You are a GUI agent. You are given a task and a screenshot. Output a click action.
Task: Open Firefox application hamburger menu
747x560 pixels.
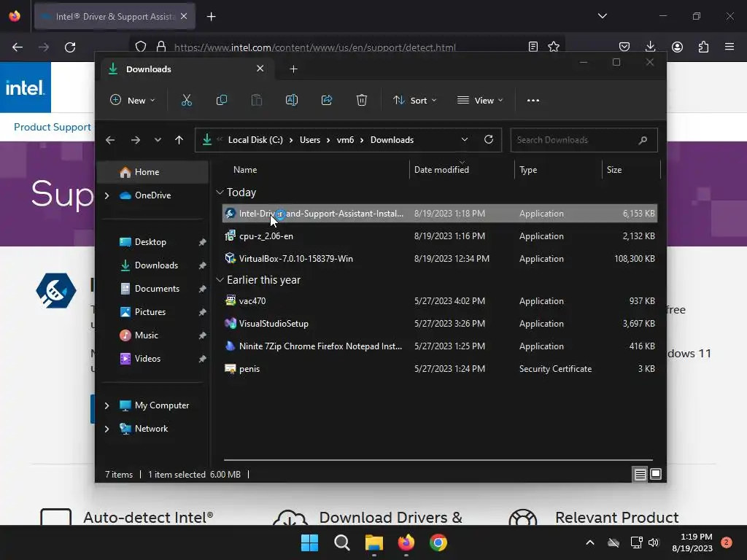pos(729,47)
